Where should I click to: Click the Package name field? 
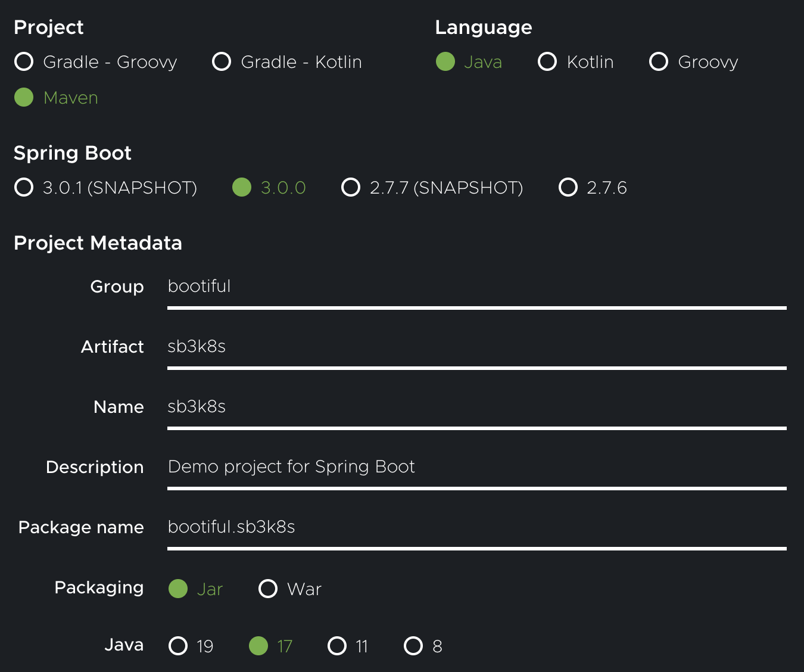tap(476, 528)
